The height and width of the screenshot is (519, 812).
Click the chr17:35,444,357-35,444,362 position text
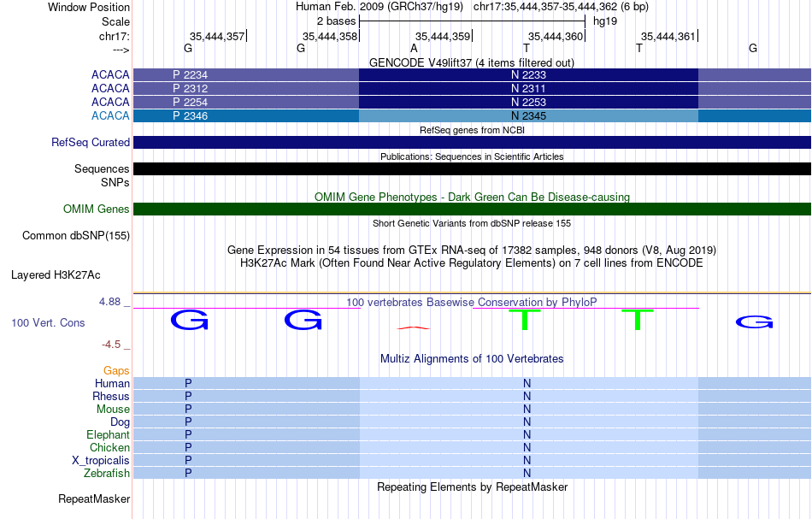(x=561, y=7)
